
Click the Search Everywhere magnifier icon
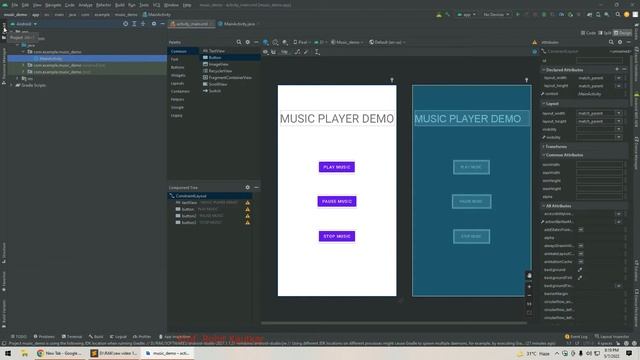[x=618, y=14]
